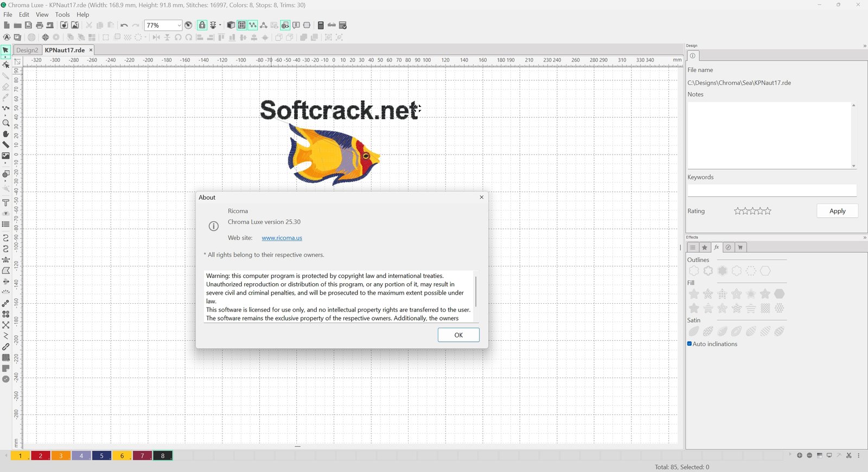Select yellow thread color 1
Image resolution: width=868 pixels, height=472 pixels.
point(21,456)
